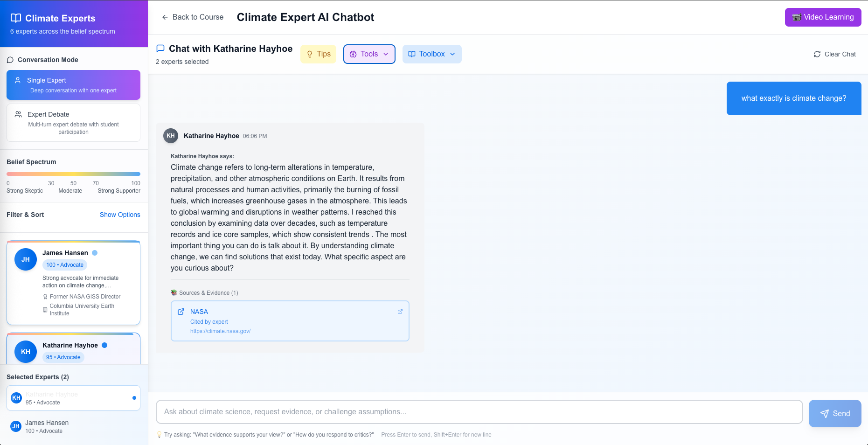This screenshot has height=445, width=868.
Task: Select Expert Debate conversation mode
Action: pyautogui.click(x=73, y=123)
